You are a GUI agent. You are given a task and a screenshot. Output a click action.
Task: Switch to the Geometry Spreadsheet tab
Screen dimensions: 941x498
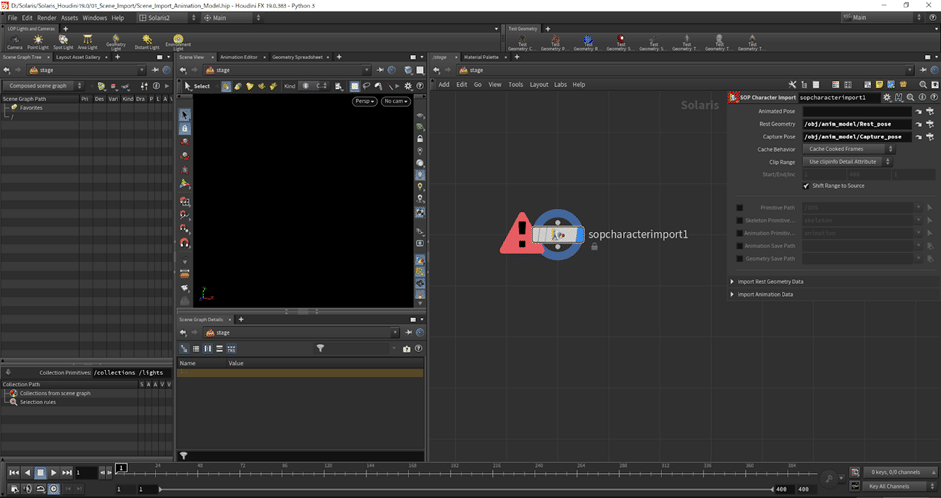296,57
